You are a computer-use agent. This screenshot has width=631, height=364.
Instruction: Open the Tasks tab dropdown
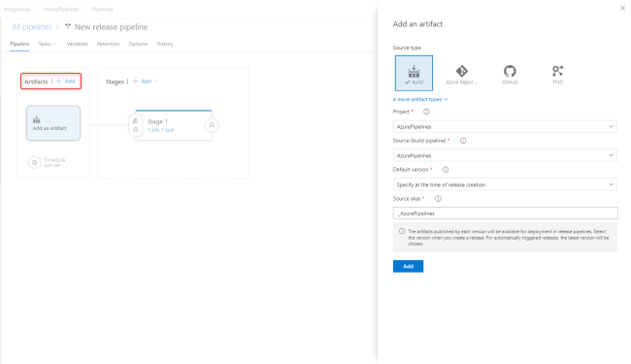[x=48, y=44]
